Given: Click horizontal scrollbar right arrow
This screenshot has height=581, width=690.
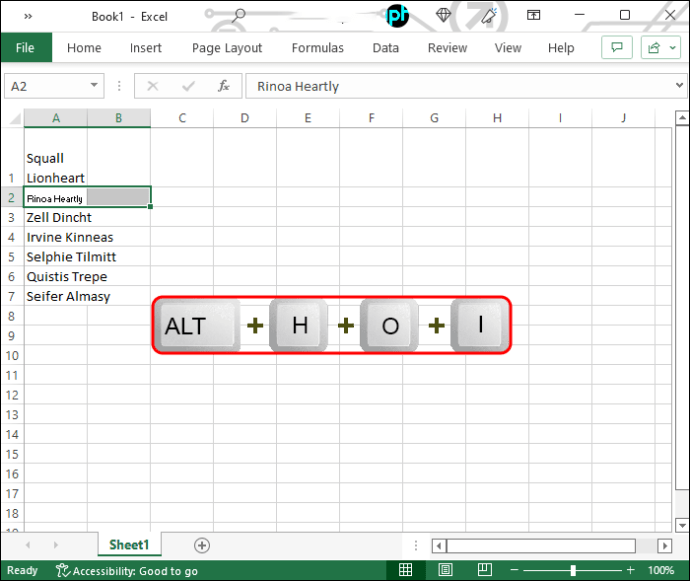Looking at the screenshot, I should pyautogui.click(x=664, y=546).
